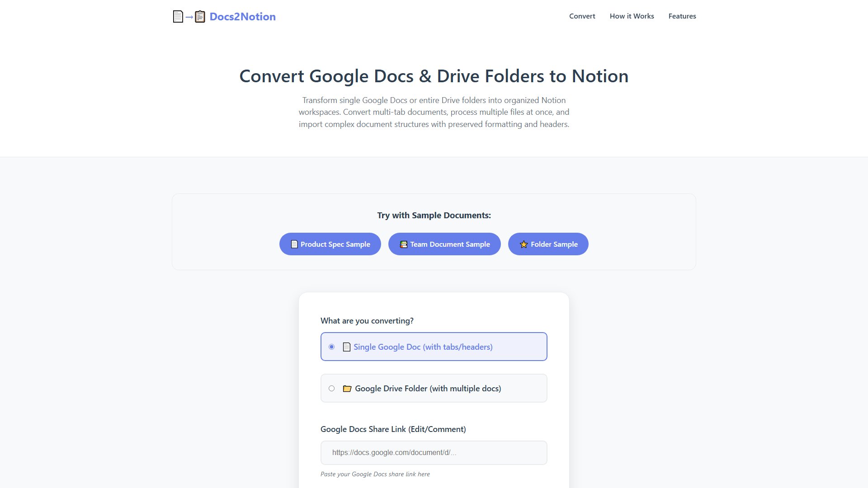Load the Folder Sample
Screen dimensions: 868x488
(548, 244)
